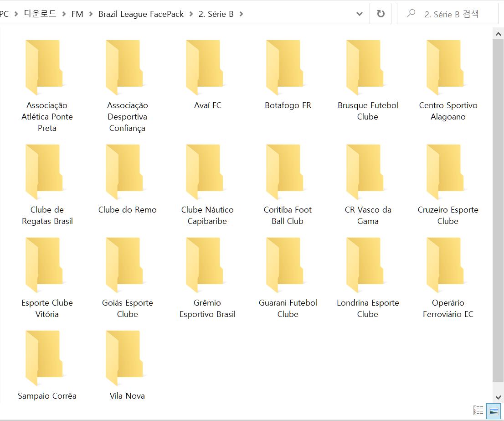Select the Coritiba Foot Ball Club folder icon
Image resolution: width=504 pixels, height=421 pixels.
tap(285, 172)
